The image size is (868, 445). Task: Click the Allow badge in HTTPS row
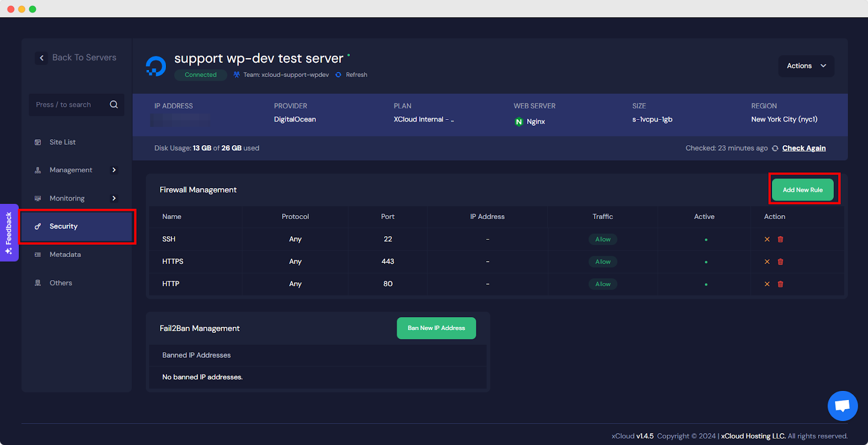point(603,262)
